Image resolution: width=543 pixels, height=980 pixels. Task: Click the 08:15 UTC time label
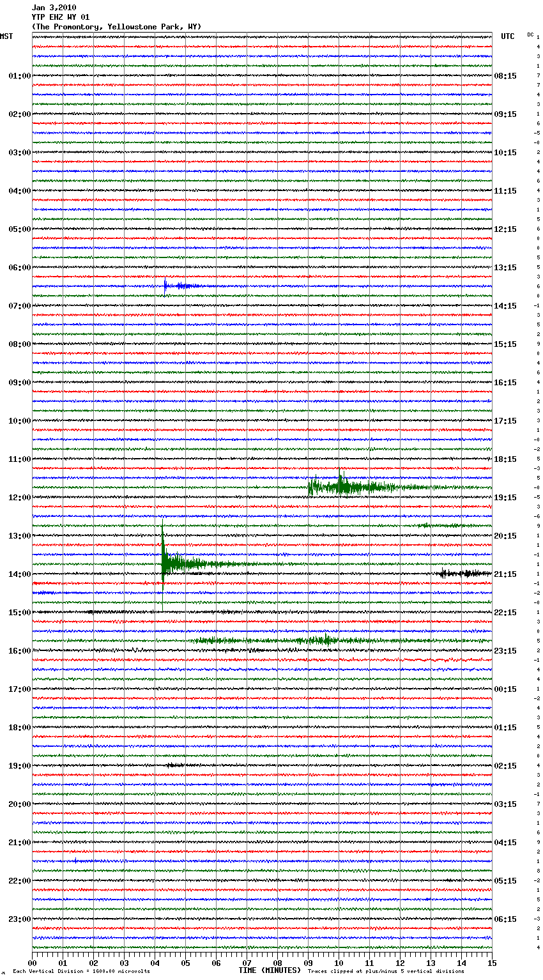click(505, 76)
